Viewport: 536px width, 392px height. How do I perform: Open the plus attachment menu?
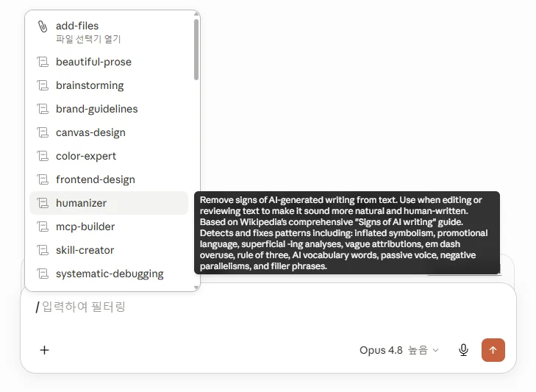point(44,350)
